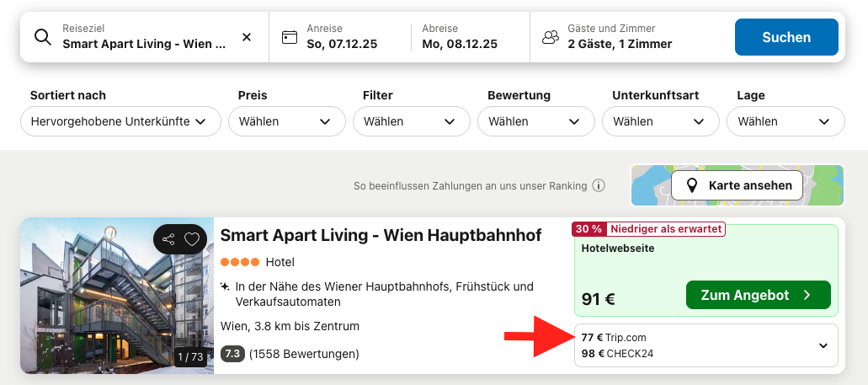Click the Zum Angebot button
Screen dimensions: 868x385
(x=759, y=295)
